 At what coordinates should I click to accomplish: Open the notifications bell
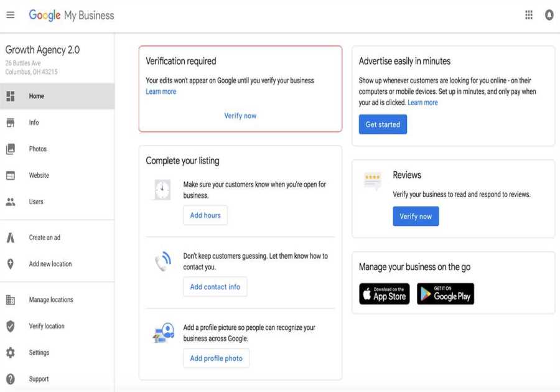pos(548,14)
